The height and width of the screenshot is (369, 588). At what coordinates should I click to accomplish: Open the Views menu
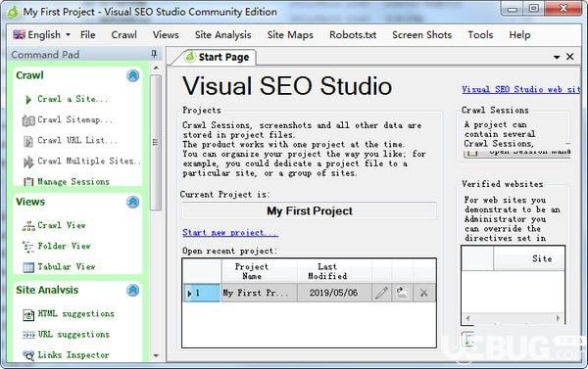pos(166,35)
